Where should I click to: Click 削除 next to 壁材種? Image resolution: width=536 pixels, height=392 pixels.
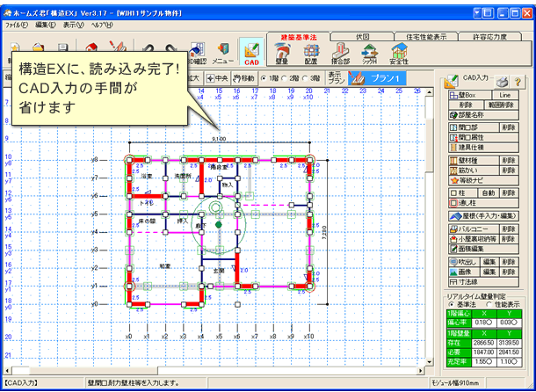tap(509, 161)
